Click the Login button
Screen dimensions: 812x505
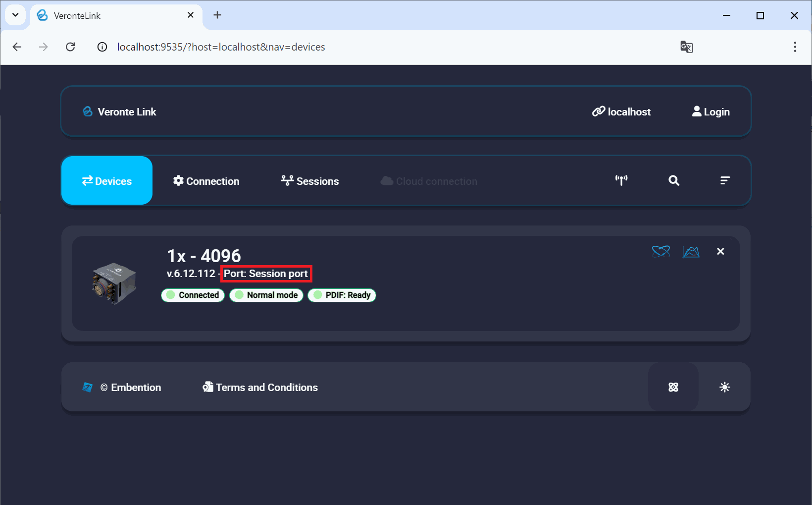pos(710,112)
